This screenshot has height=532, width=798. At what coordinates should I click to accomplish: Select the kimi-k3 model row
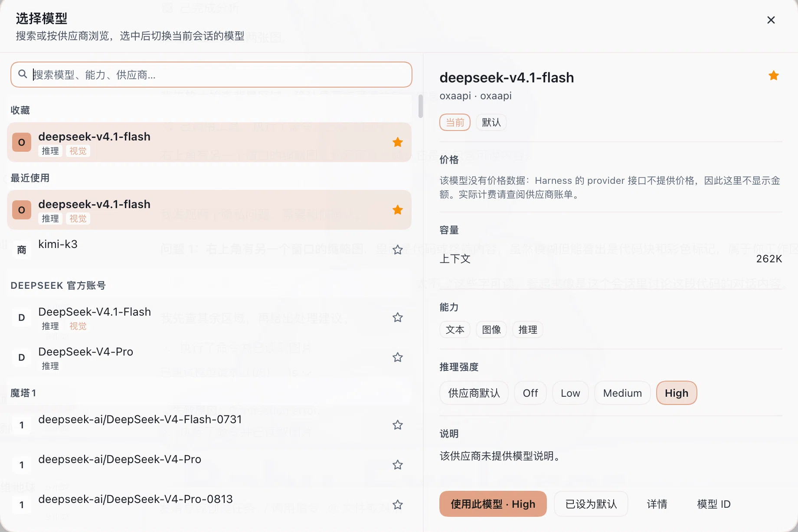pyautogui.click(x=209, y=250)
